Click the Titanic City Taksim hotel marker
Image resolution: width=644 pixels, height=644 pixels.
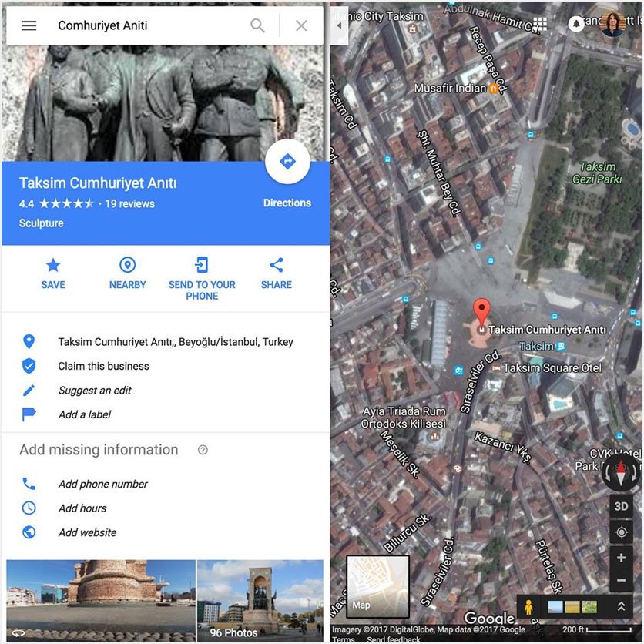tap(412, 29)
